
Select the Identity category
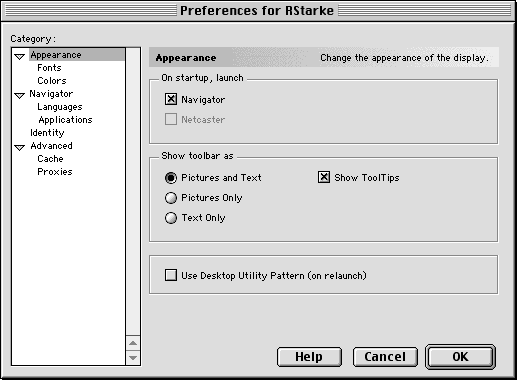(47, 133)
